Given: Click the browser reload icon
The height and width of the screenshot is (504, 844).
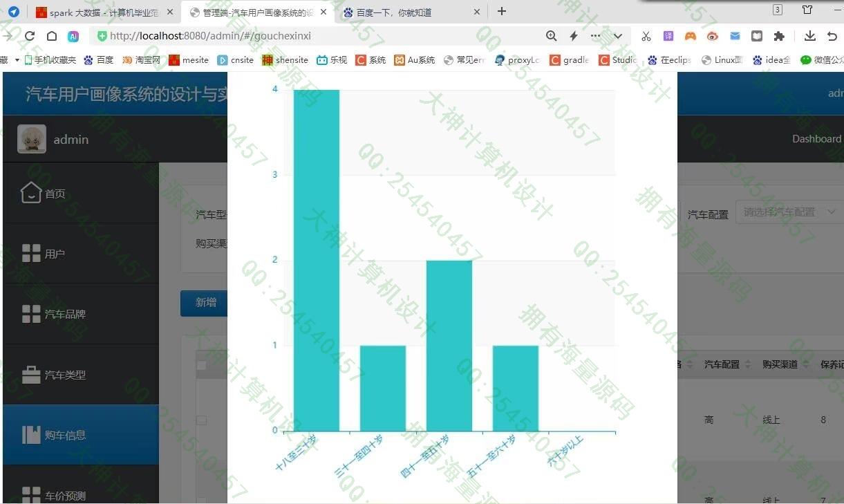Looking at the screenshot, I should (x=30, y=36).
